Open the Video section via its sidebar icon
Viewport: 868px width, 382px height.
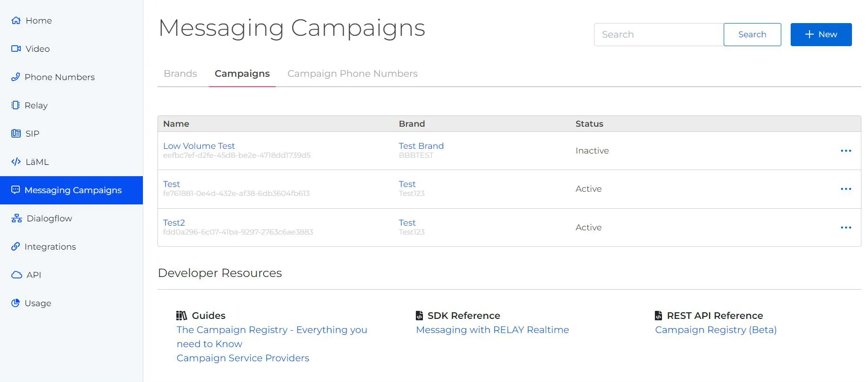click(x=16, y=49)
